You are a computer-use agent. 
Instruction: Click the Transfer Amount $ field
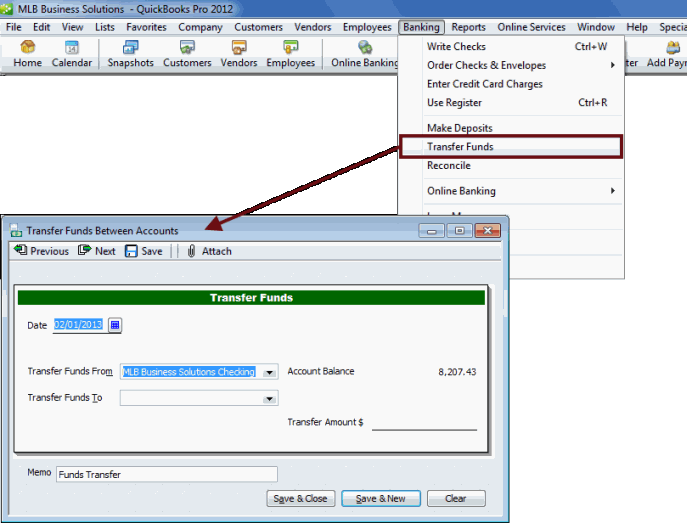(x=424, y=422)
